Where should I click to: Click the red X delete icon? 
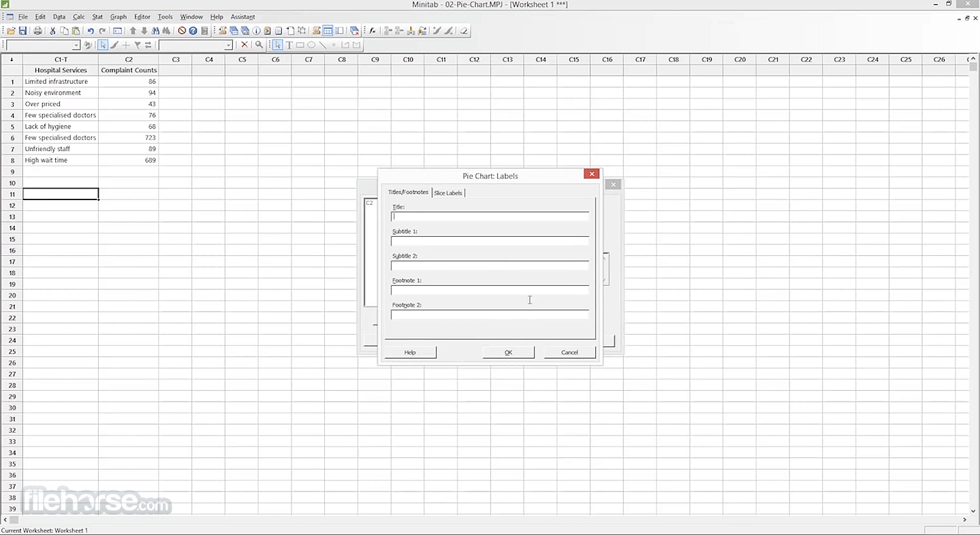[x=244, y=45]
